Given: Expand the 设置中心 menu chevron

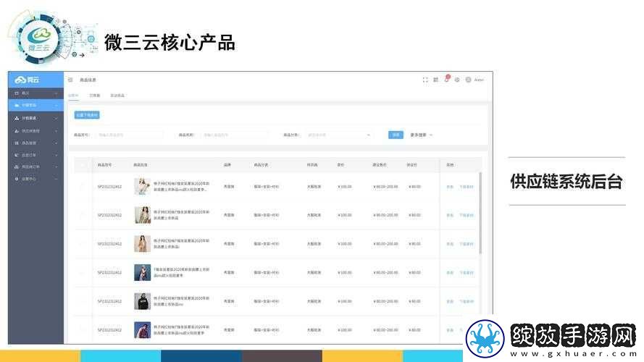Looking at the screenshot, I should point(56,179).
